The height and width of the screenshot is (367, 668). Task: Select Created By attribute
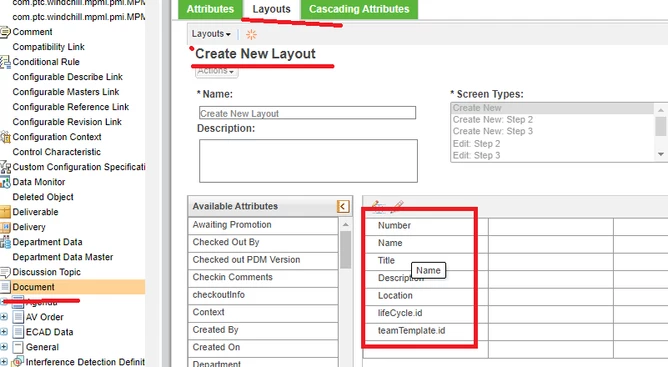click(263, 330)
